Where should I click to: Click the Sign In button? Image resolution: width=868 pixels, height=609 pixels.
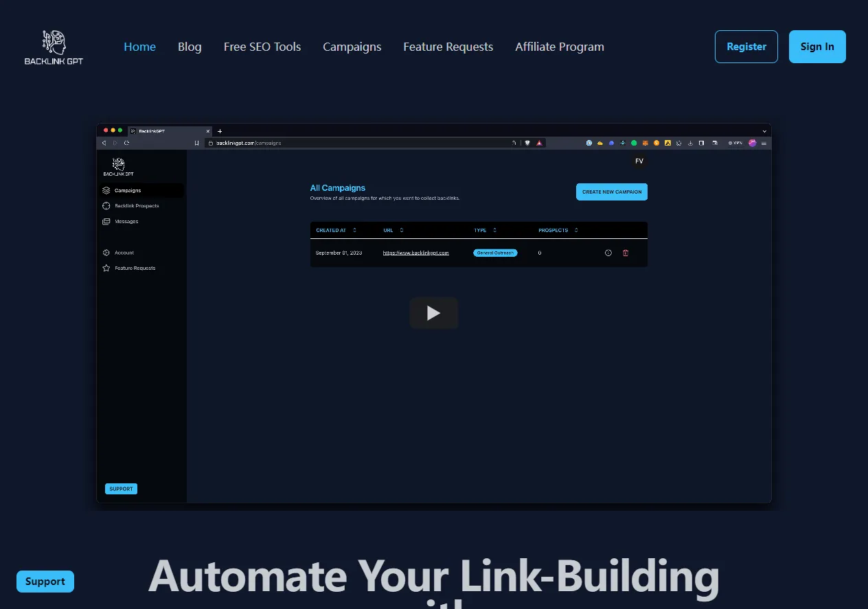click(817, 47)
